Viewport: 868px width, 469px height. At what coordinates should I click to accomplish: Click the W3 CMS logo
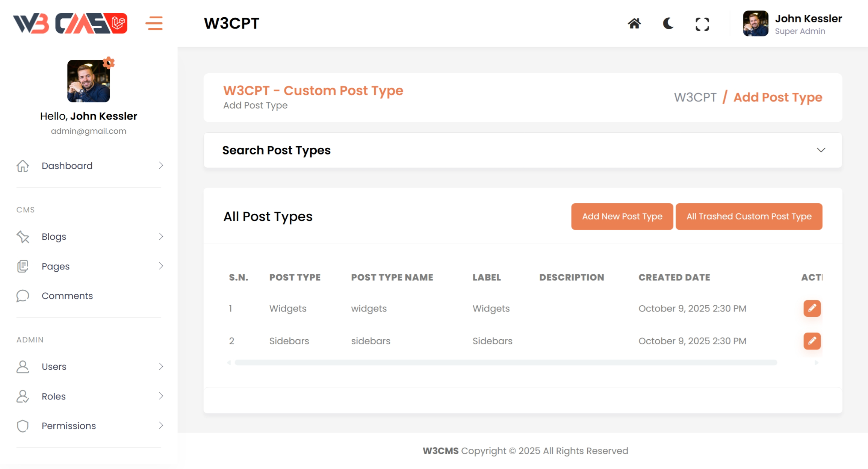tap(70, 23)
